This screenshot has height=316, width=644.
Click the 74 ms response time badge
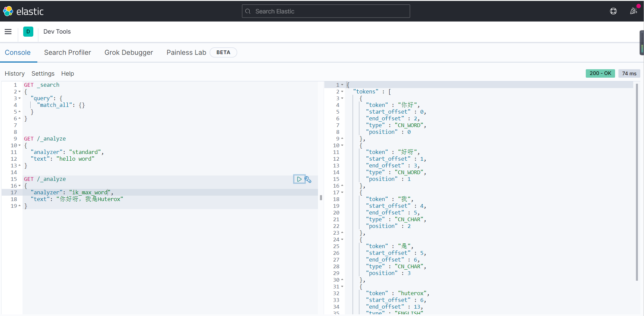(629, 73)
